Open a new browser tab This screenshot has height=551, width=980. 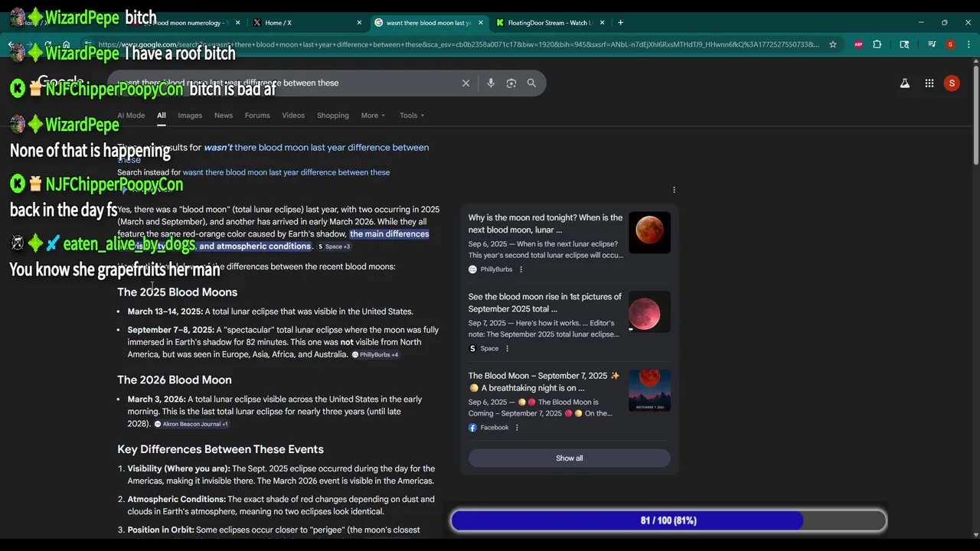620,23
